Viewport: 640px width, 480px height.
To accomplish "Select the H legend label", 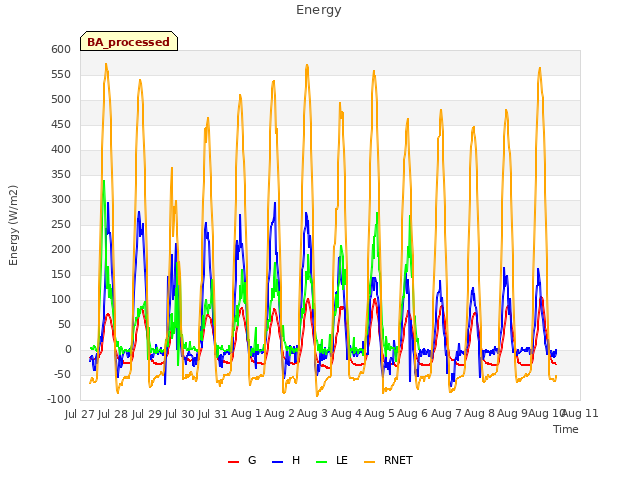I will pyautogui.click(x=296, y=460).
